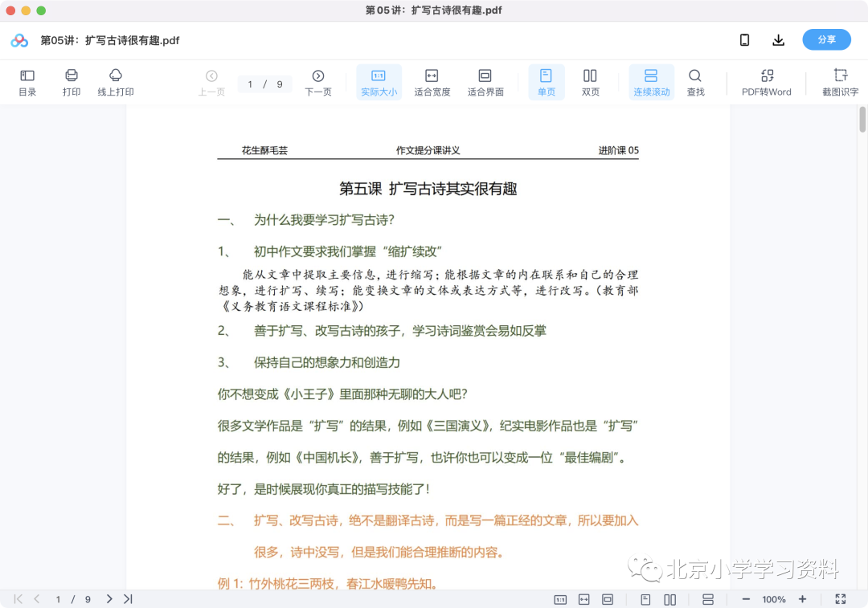The width and height of the screenshot is (868, 608).
Task: Click the vertical scrollbar thumb
Action: tap(862, 120)
